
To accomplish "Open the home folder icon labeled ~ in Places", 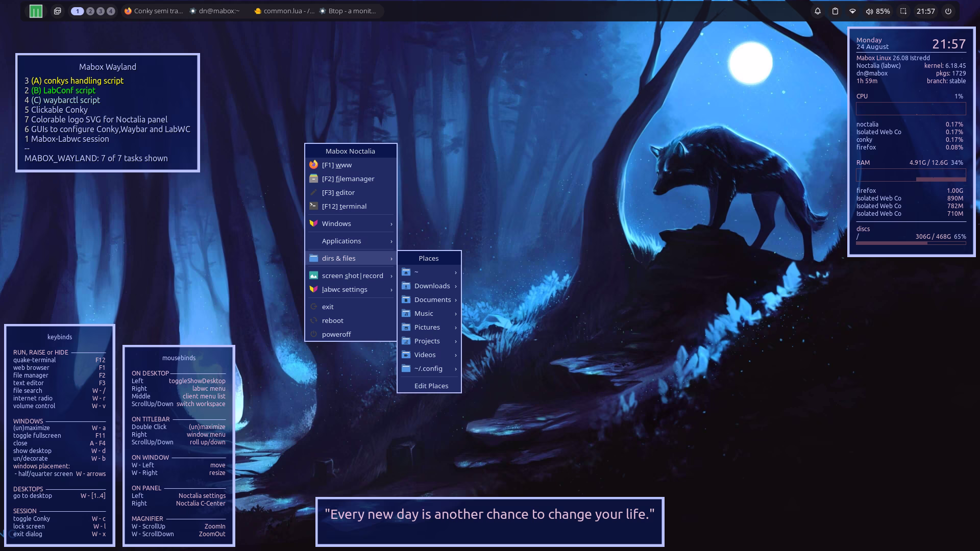I will point(406,272).
